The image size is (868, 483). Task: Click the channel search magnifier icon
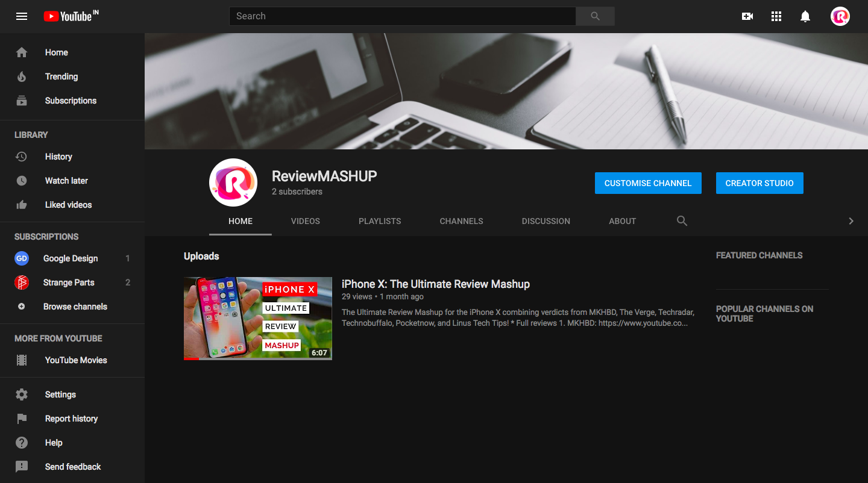pyautogui.click(x=682, y=221)
